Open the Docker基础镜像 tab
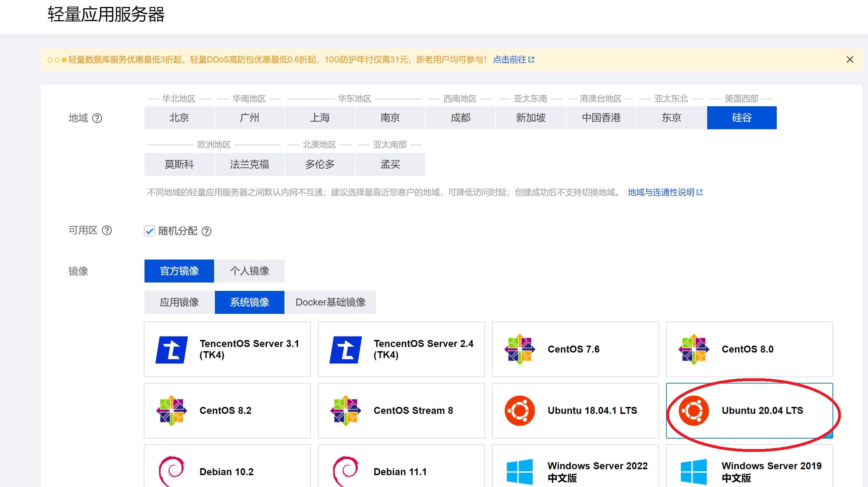 (330, 302)
